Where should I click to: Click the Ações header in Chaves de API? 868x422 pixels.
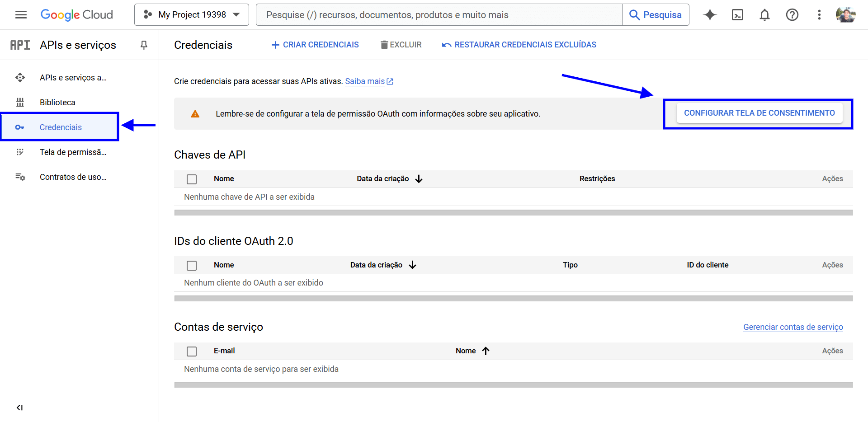tap(832, 179)
